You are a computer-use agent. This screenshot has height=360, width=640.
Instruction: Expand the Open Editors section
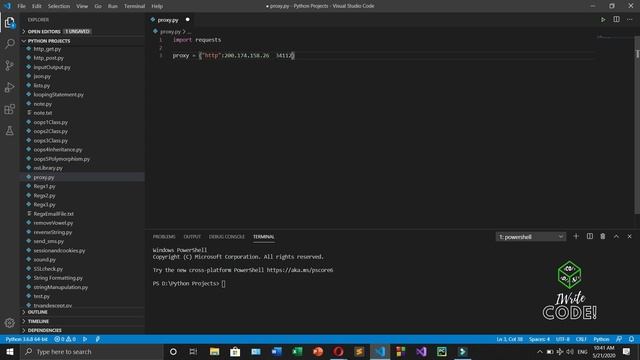pos(82,31)
